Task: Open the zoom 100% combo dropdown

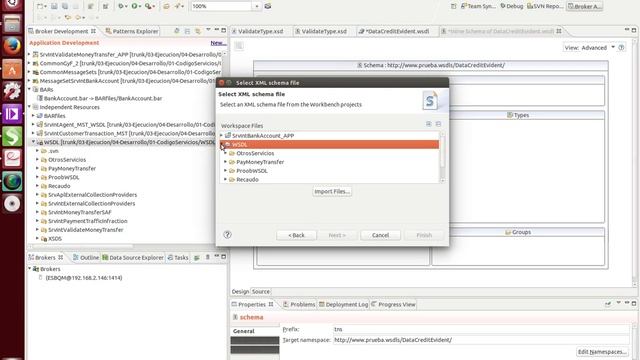Action: point(256,6)
